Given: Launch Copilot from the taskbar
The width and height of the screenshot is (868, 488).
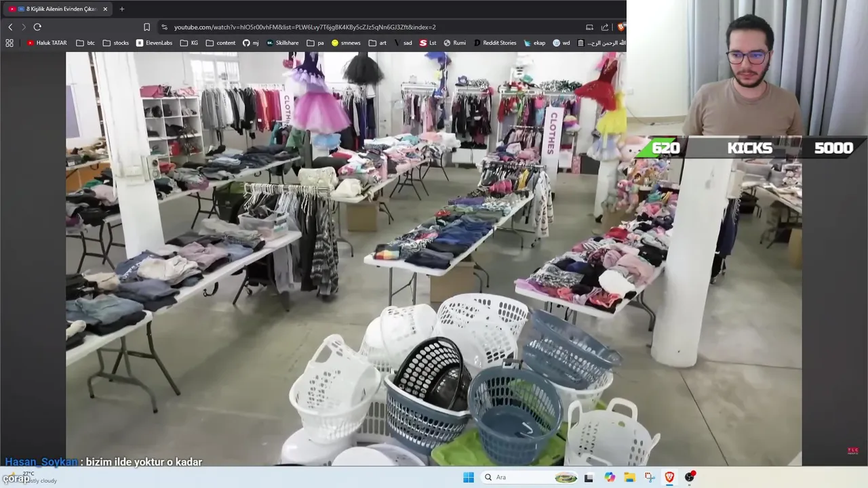Looking at the screenshot, I should coord(610,477).
